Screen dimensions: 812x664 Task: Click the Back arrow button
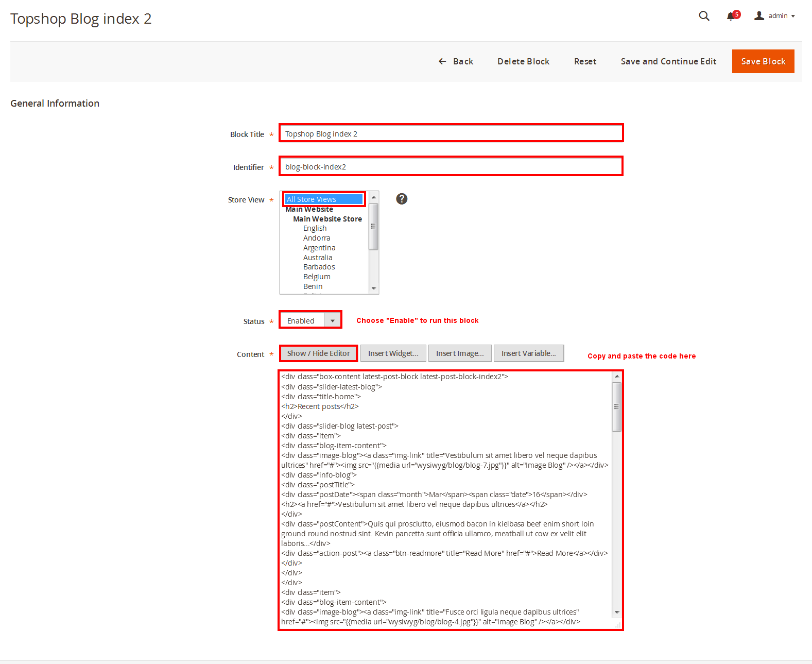click(x=456, y=61)
